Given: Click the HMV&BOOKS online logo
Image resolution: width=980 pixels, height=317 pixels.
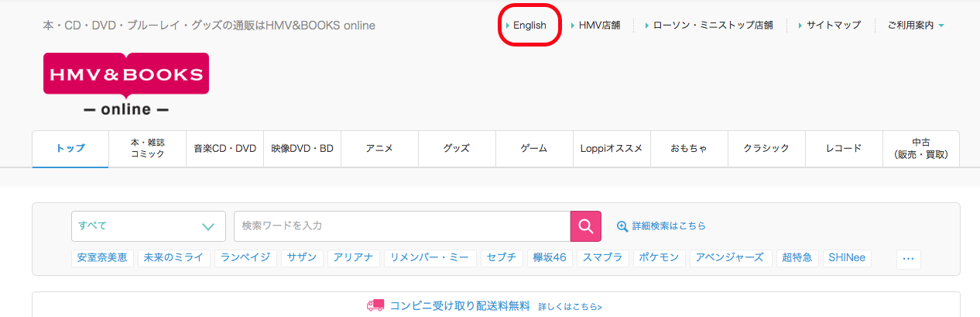Looking at the screenshot, I should click(x=126, y=84).
